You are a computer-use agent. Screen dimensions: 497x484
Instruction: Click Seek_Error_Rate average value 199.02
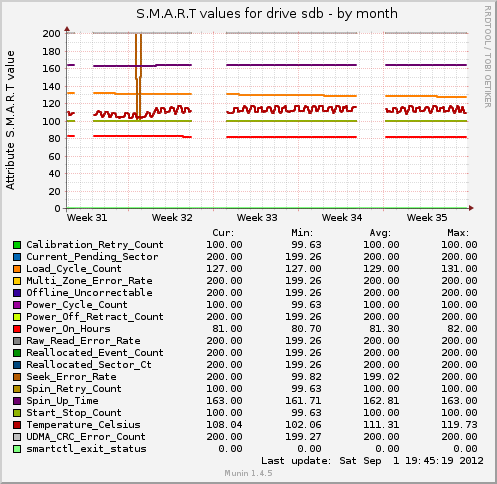381,377
